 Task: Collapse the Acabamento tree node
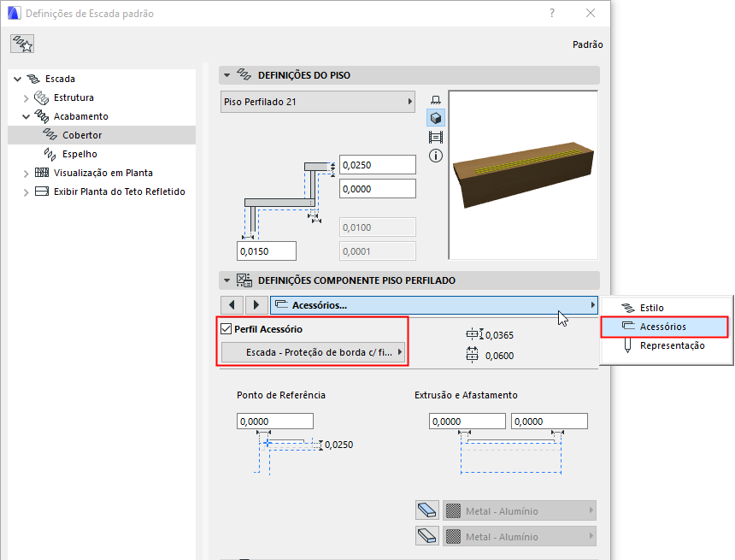click(x=26, y=116)
